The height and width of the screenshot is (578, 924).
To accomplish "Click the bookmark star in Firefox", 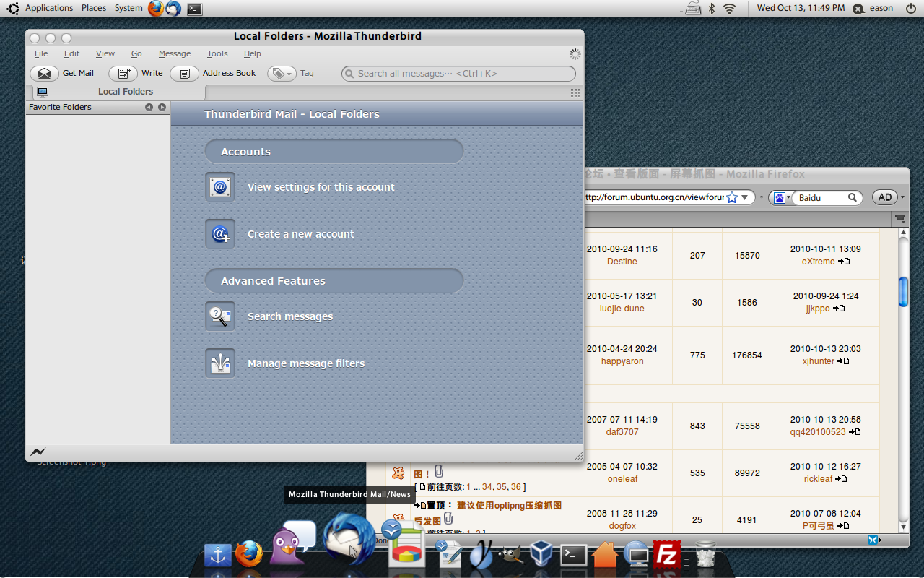I will [x=732, y=197].
